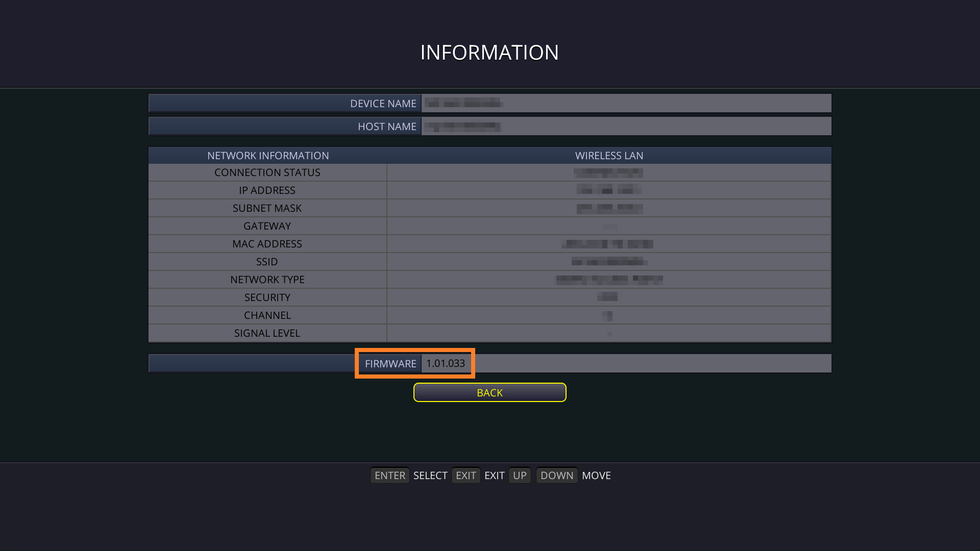
Task: Select the SIGNAL LEVEL row
Action: (267, 333)
